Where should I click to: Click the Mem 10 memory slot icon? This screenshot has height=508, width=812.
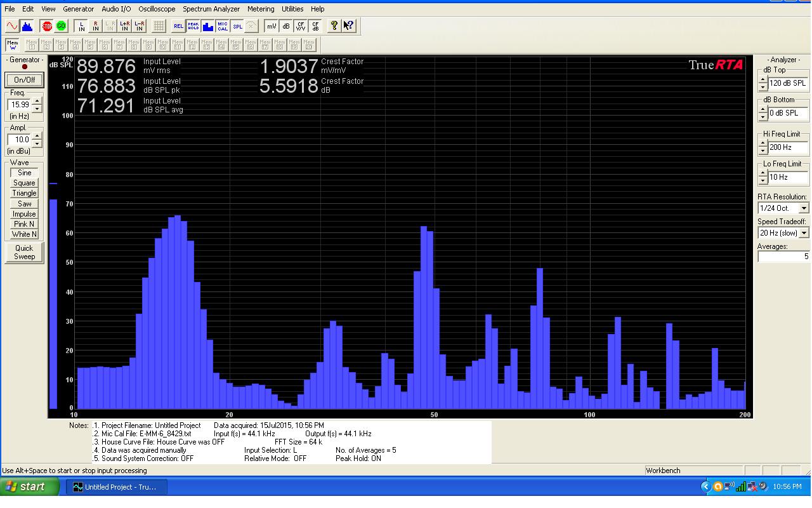(x=163, y=45)
